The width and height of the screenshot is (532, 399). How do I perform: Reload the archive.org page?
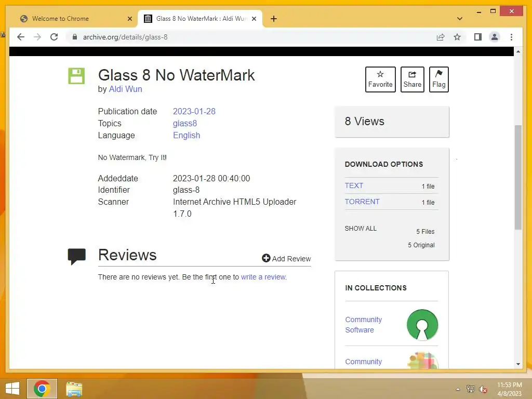click(54, 37)
